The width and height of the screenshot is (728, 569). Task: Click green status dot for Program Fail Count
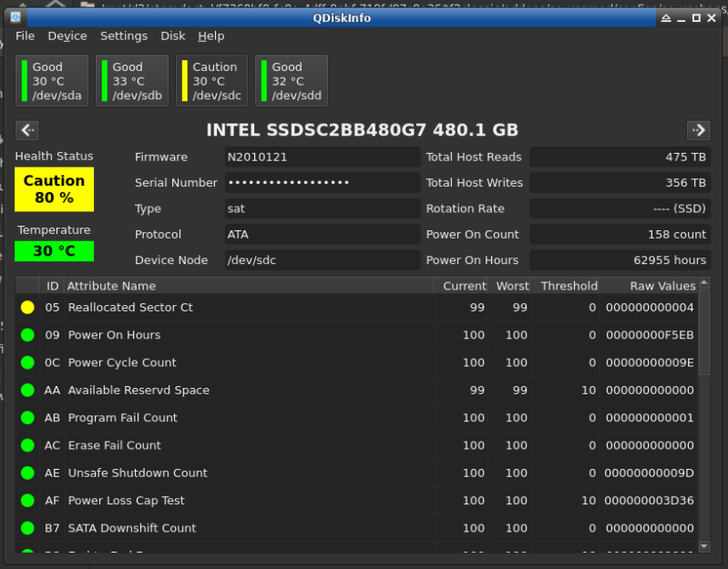(x=27, y=418)
